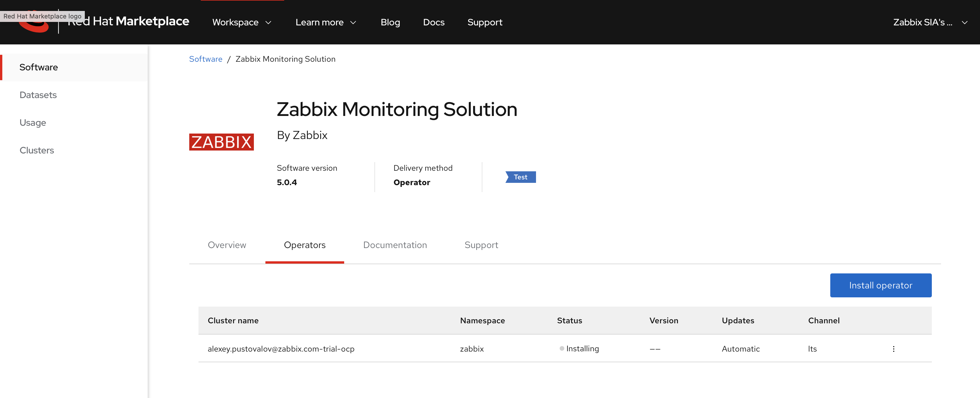
Task: Open the Blog link in top navigation
Action: 390,22
